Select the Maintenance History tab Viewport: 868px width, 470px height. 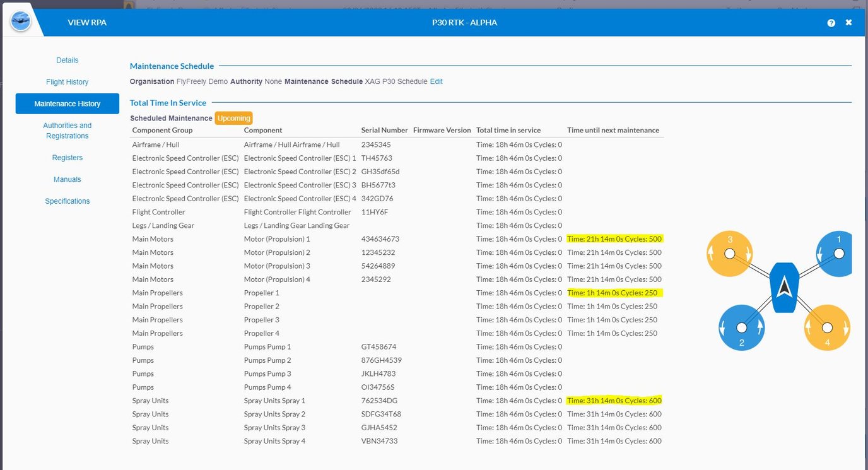(x=67, y=103)
